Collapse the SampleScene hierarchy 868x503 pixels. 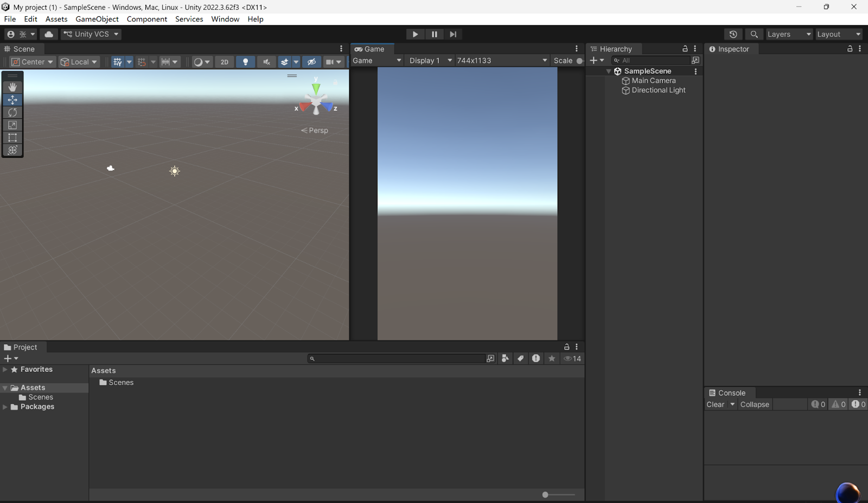click(609, 70)
